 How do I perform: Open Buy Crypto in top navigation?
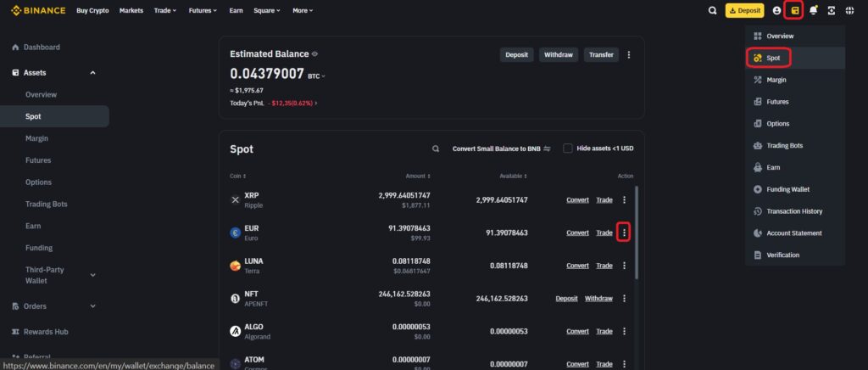[92, 10]
